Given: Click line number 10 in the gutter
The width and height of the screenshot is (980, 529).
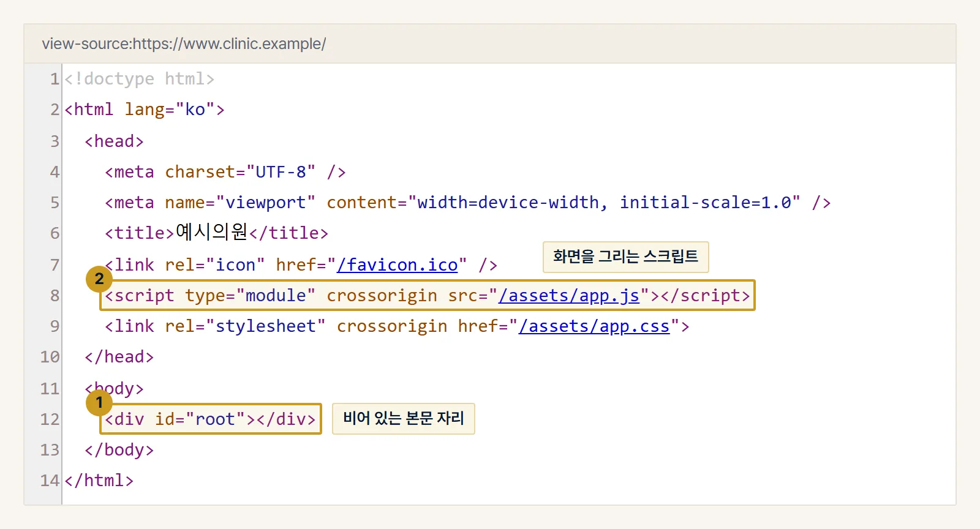Looking at the screenshot, I should [50, 357].
